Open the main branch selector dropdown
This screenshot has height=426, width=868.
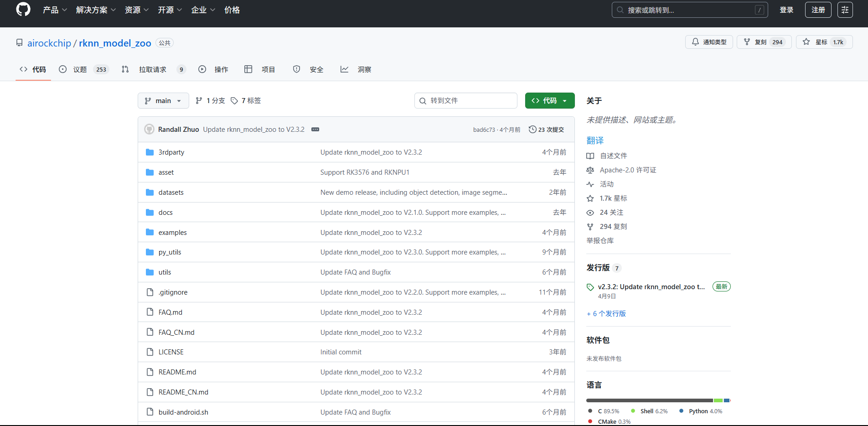(163, 101)
